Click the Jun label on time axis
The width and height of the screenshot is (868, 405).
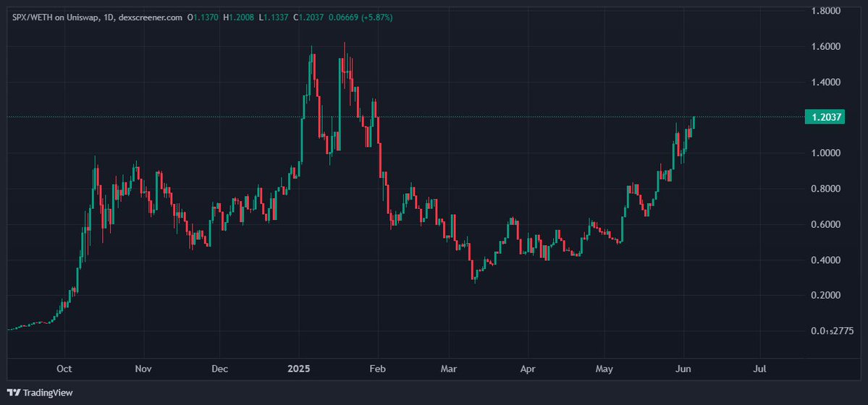683,369
